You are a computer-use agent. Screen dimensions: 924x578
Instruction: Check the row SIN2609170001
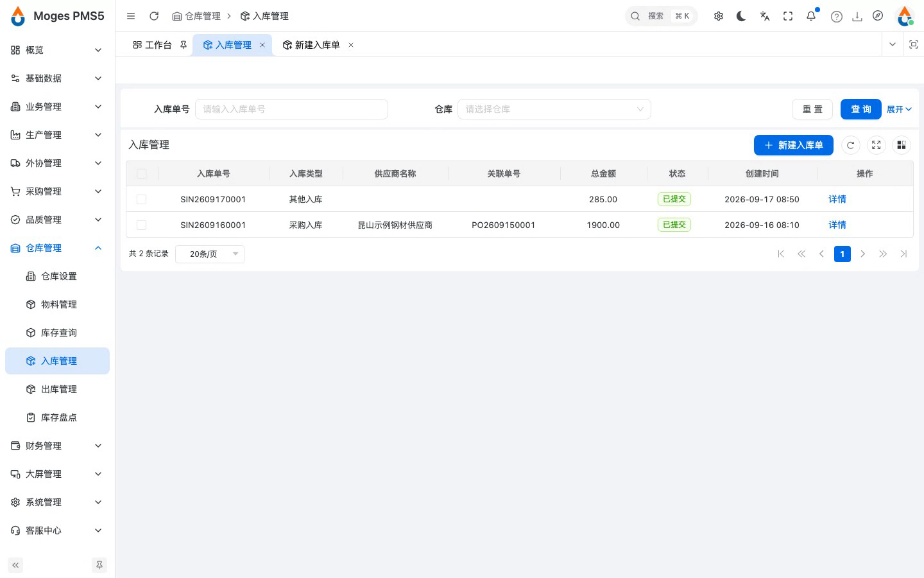pyautogui.click(x=142, y=199)
